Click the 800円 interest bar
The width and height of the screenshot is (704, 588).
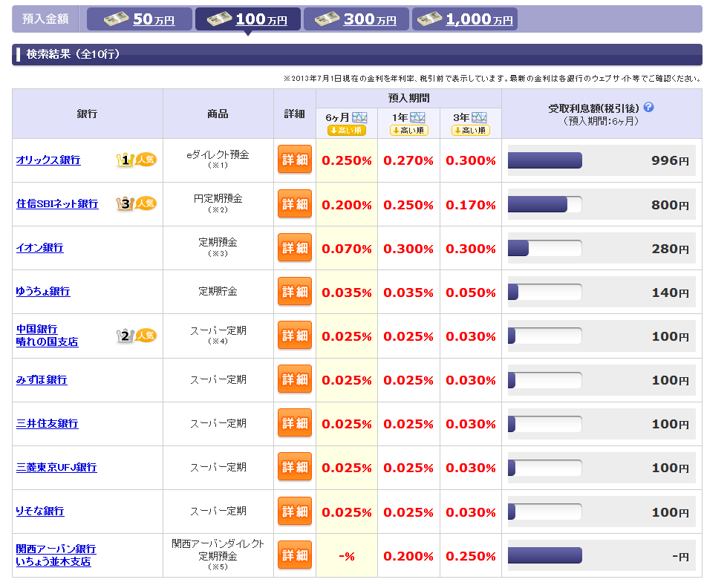544,204
